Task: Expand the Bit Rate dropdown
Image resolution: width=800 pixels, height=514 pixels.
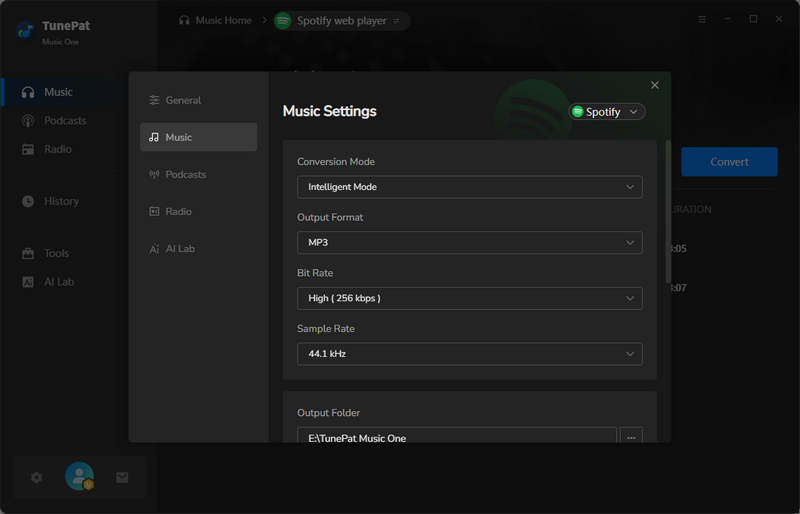Action: pos(469,298)
